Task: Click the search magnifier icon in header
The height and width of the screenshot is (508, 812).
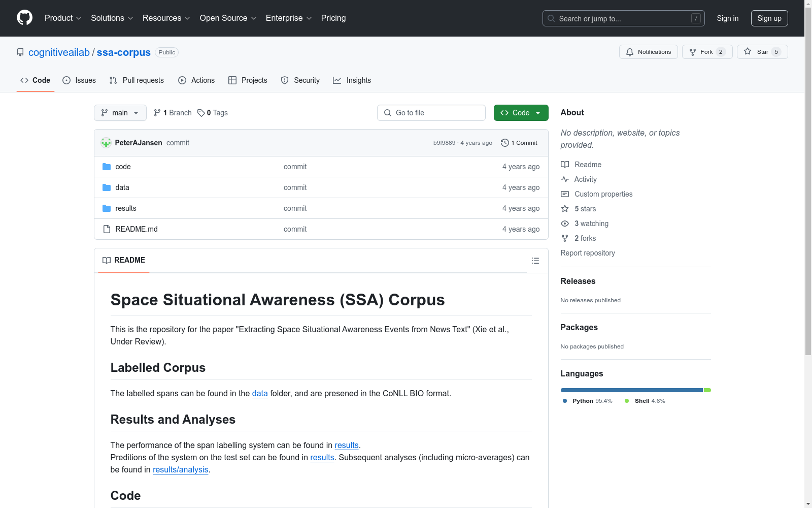Action: coord(551,18)
